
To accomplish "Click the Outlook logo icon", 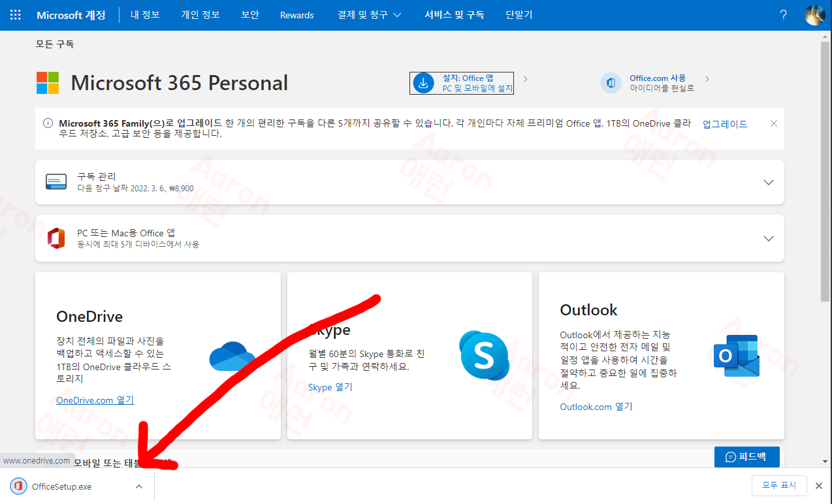I will 736,356.
